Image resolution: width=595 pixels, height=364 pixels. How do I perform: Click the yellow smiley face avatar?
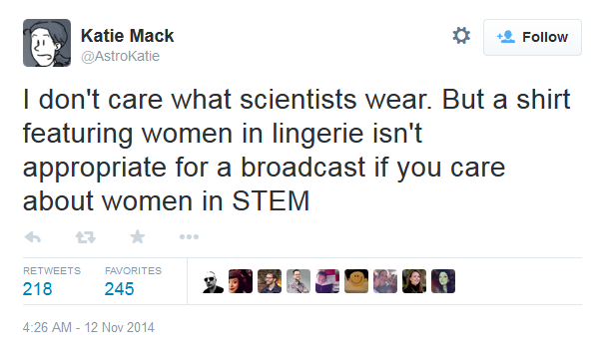(x=356, y=281)
